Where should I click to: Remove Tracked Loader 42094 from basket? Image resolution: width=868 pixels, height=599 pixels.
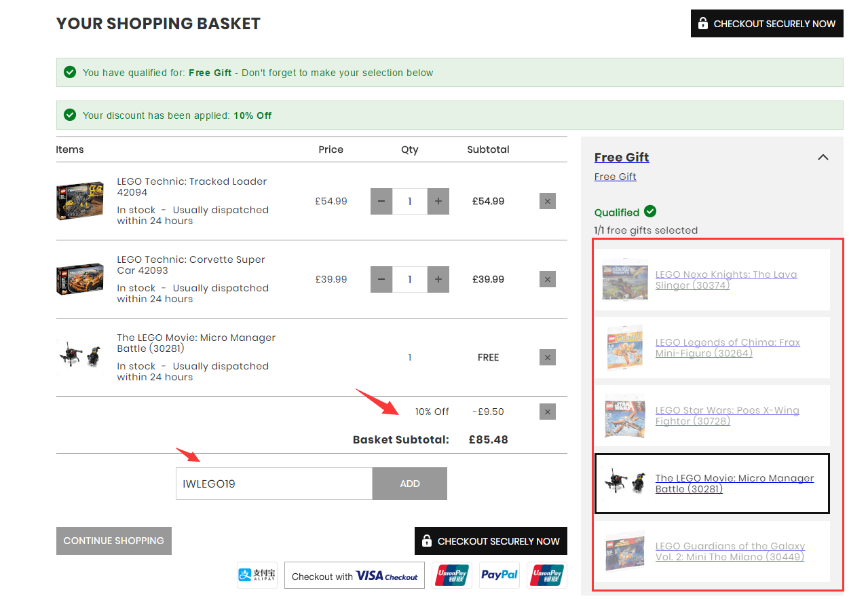point(548,201)
